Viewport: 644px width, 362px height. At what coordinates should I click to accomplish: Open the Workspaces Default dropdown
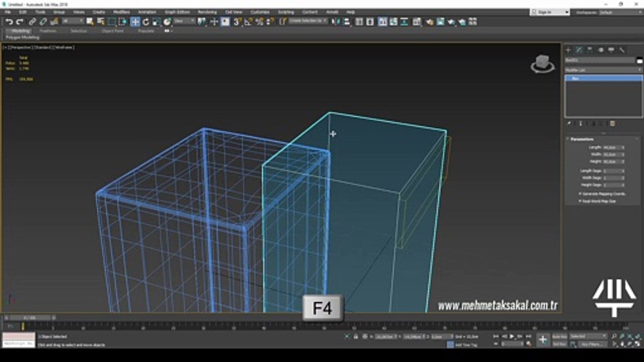[x=621, y=12]
